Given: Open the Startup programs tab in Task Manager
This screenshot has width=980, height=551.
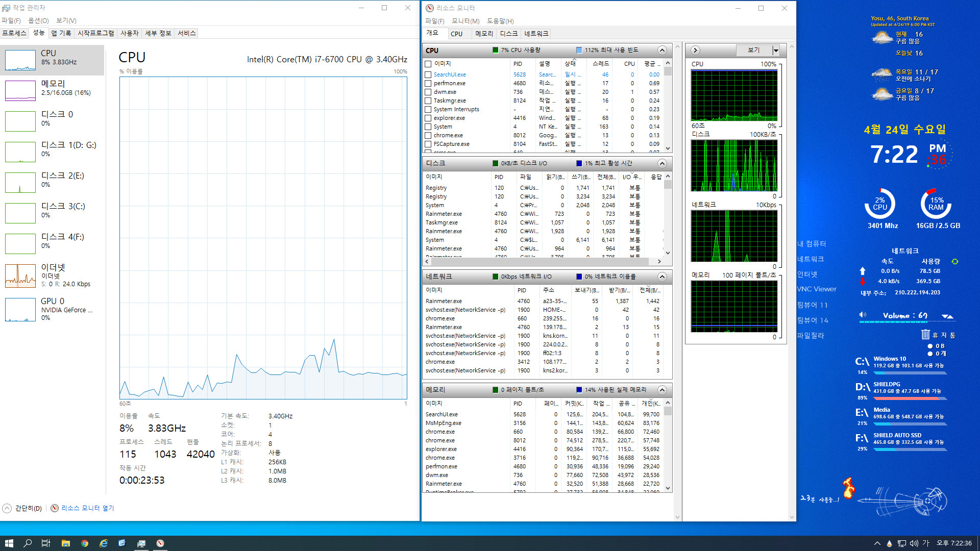Looking at the screenshot, I should point(96,33).
